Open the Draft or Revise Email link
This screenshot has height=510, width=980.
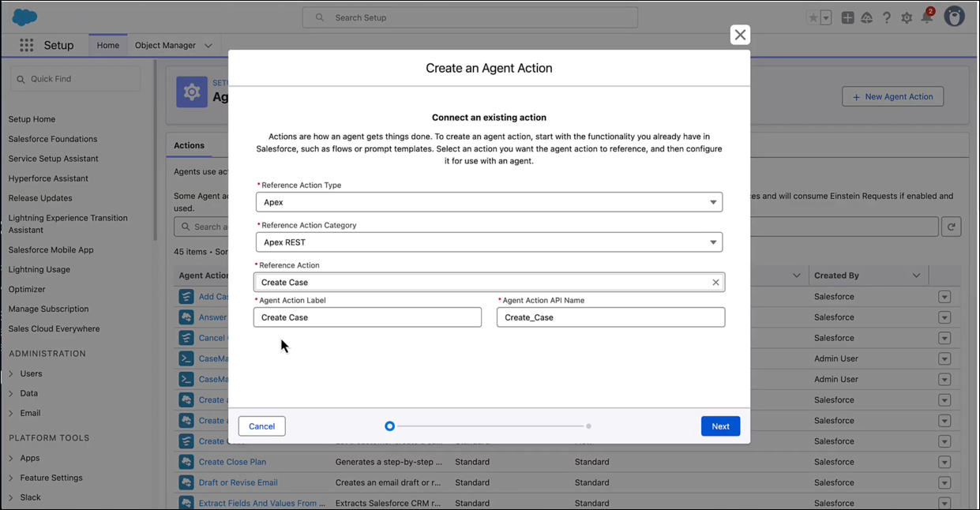[238, 482]
